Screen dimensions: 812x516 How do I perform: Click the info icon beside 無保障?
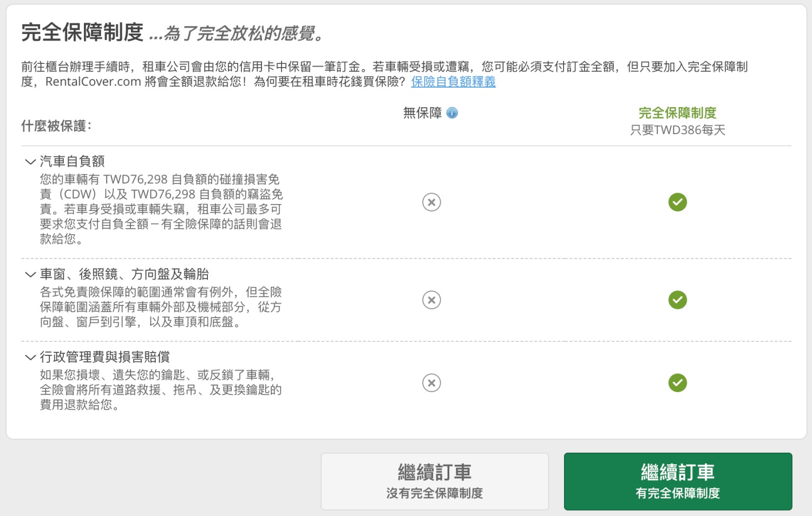[452, 113]
